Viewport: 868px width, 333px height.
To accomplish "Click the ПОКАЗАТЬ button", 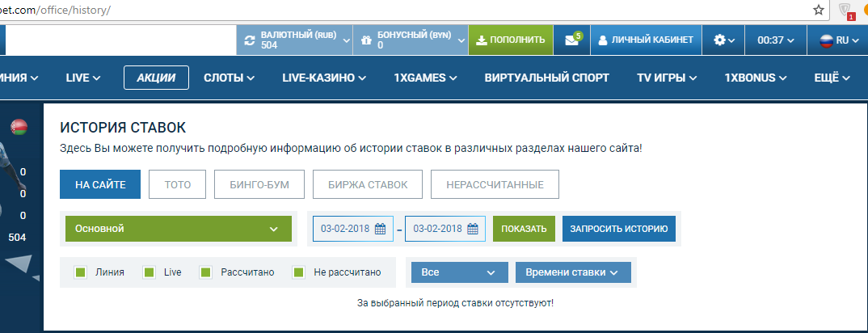I will click(x=525, y=229).
